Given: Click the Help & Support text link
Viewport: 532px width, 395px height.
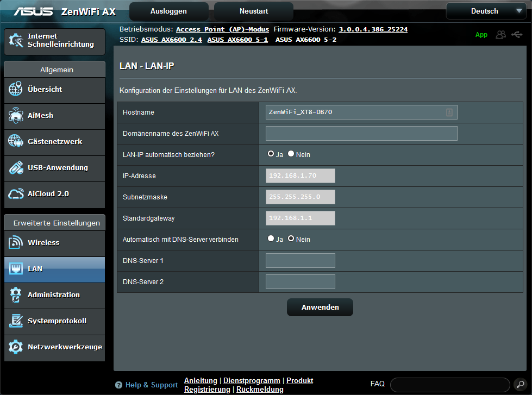Looking at the screenshot, I should click(x=151, y=385).
